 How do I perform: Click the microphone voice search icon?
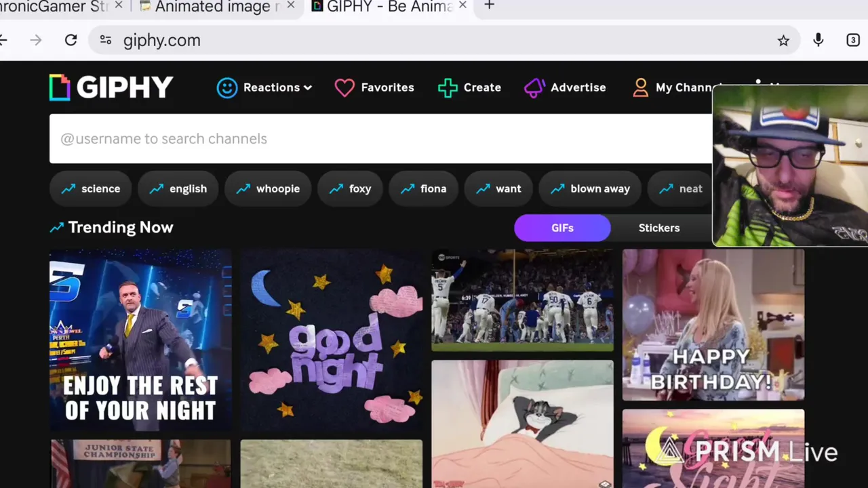818,40
